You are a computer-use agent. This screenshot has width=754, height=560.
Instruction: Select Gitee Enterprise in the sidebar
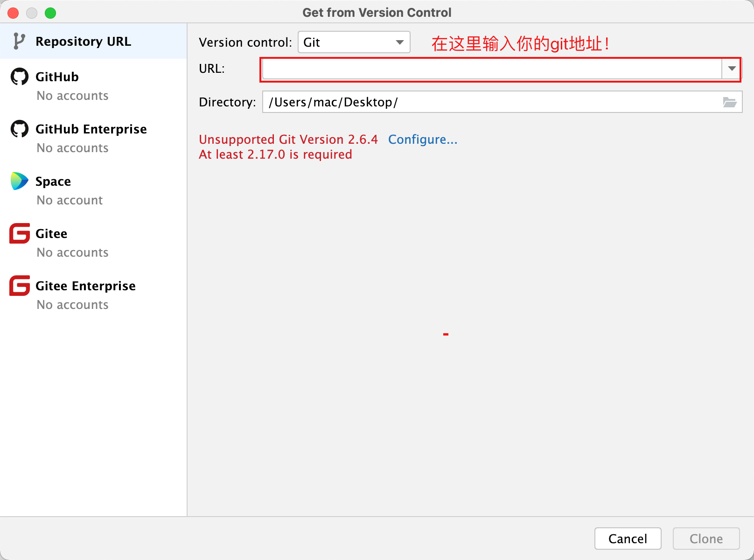click(x=93, y=295)
